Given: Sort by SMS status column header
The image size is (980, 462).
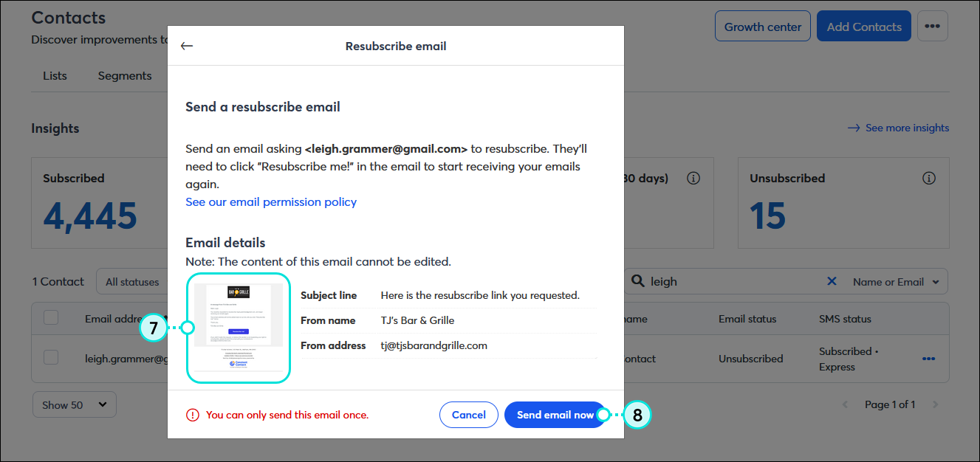Looking at the screenshot, I should [x=845, y=319].
